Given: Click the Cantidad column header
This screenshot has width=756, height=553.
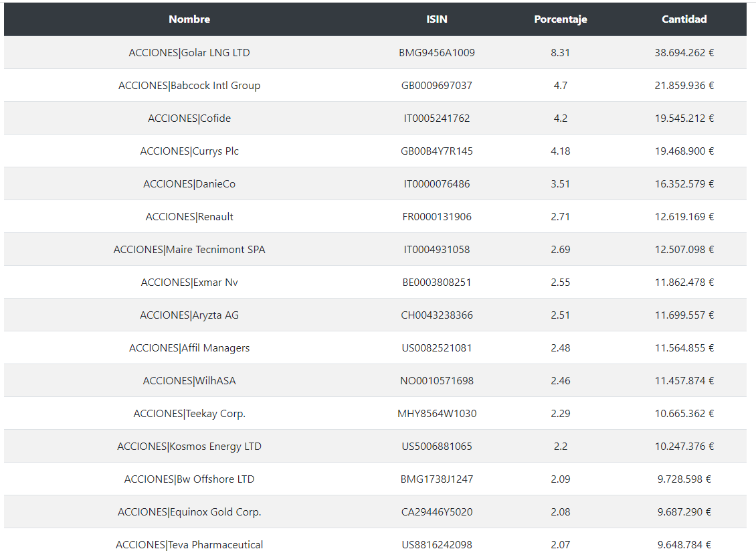Looking at the screenshot, I should [684, 19].
